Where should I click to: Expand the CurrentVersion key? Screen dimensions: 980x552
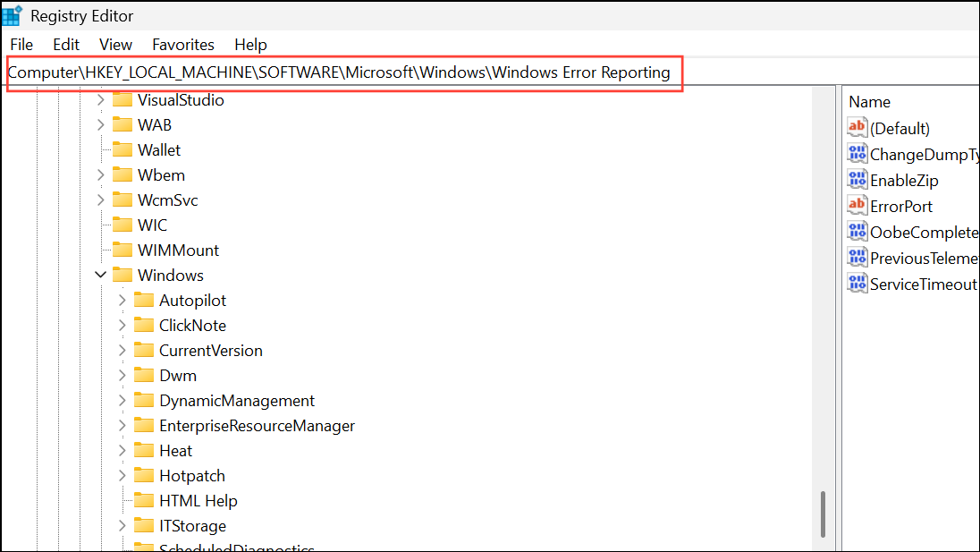(122, 350)
